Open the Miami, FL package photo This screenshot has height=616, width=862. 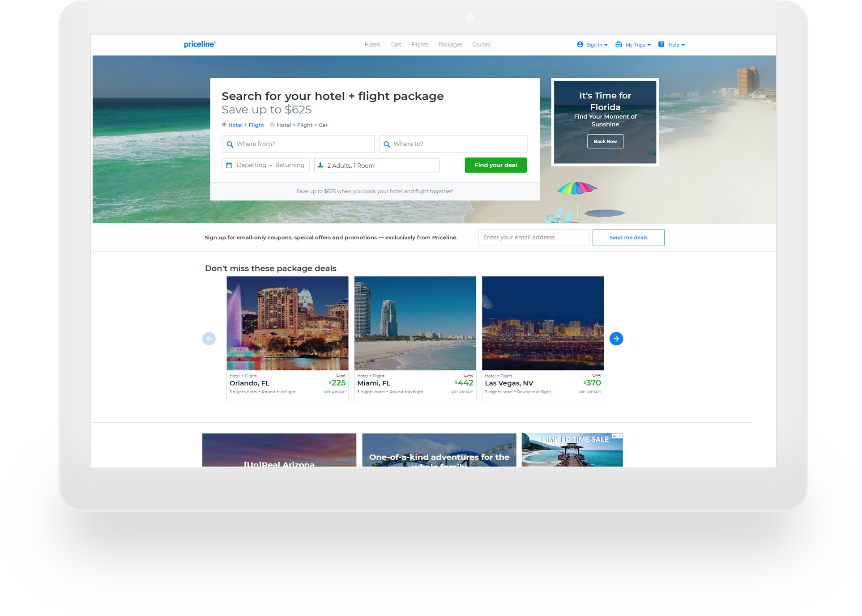(415, 323)
